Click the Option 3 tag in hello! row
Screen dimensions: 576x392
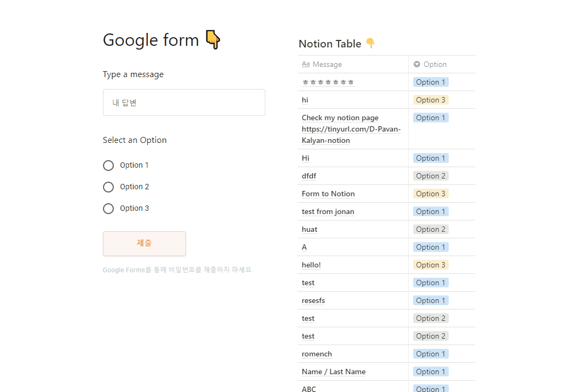431,265
